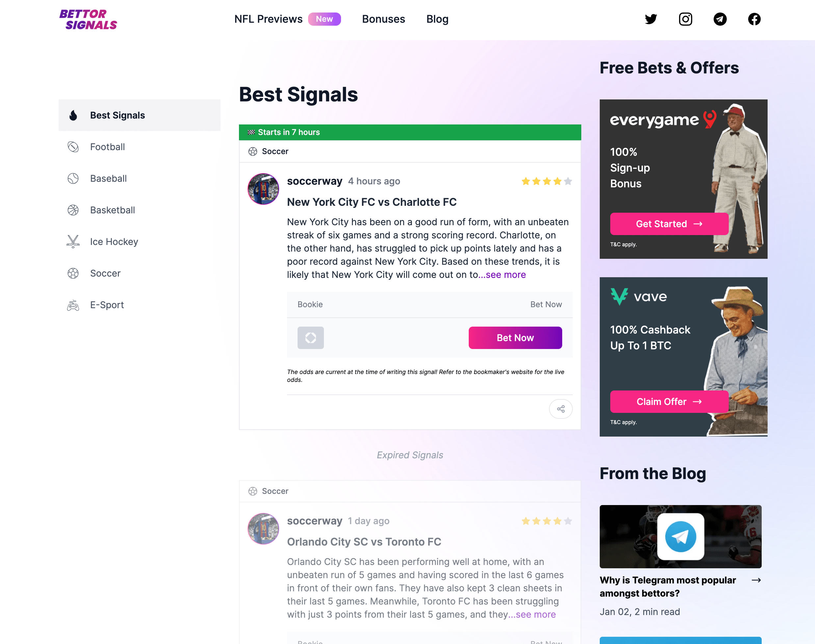The height and width of the screenshot is (644, 815).
Task: Click the Bet Now button
Action: 515,337
